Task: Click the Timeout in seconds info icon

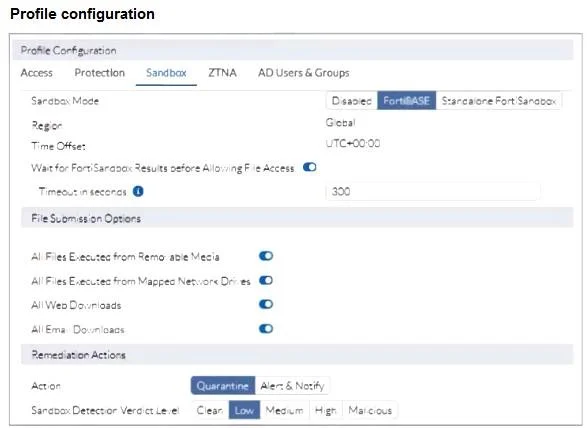Action: click(138, 191)
